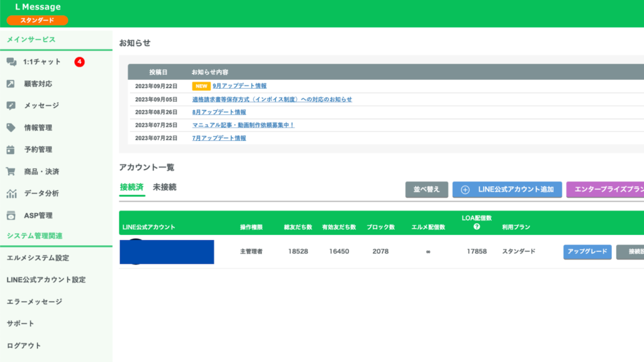Open the 適格請求書等保存方式 invoice notice link
Image resolution: width=644 pixels, height=362 pixels.
(x=272, y=99)
